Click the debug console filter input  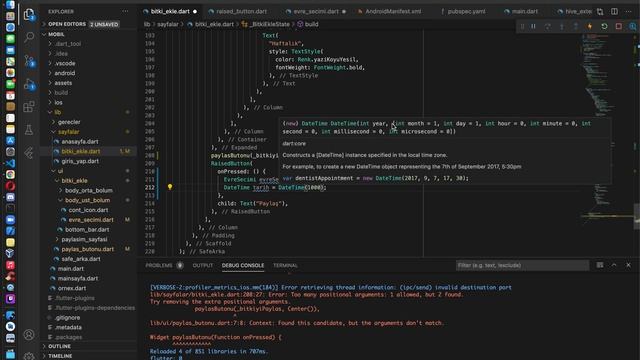pyautogui.click(x=522, y=265)
